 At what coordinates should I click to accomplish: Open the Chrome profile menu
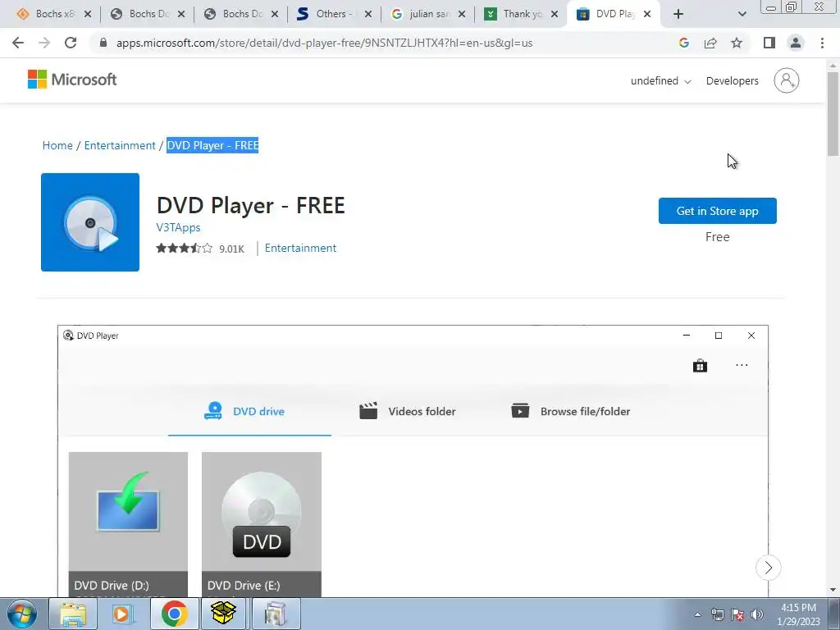796,43
